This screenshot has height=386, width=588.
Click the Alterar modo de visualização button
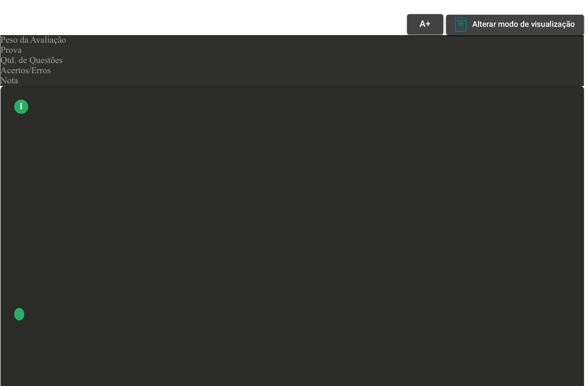click(515, 25)
